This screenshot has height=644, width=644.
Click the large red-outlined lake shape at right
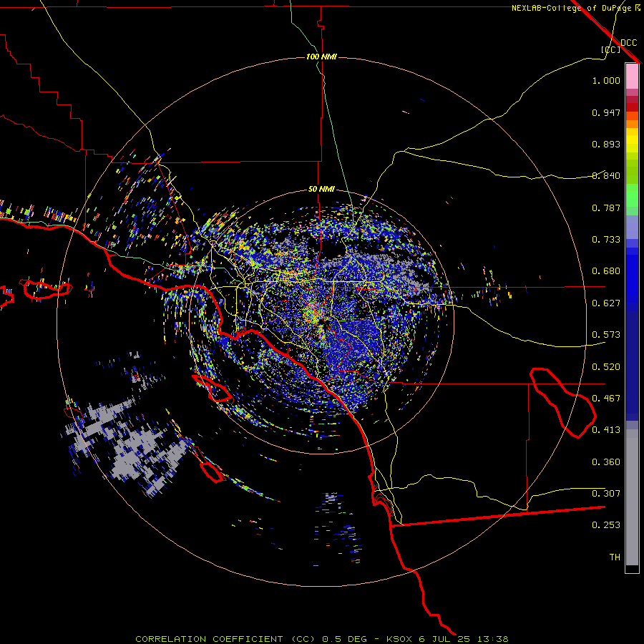pyautogui.click(x=562, y=402)
